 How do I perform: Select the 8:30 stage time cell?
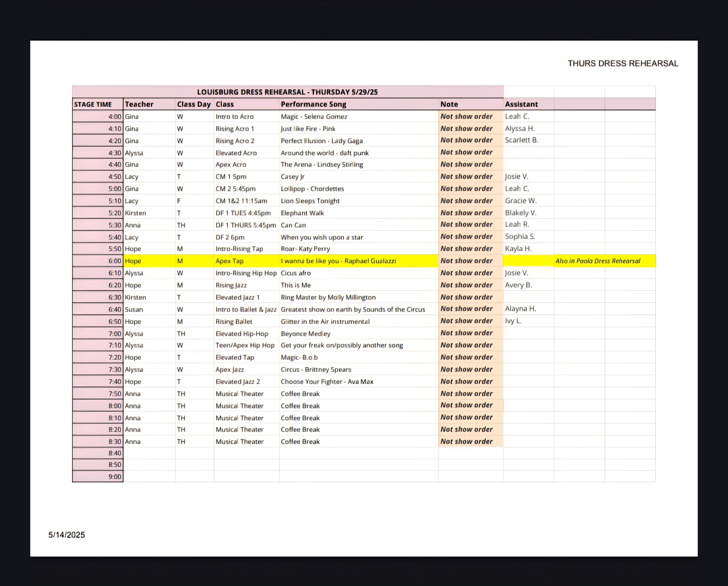click(98, 442)
